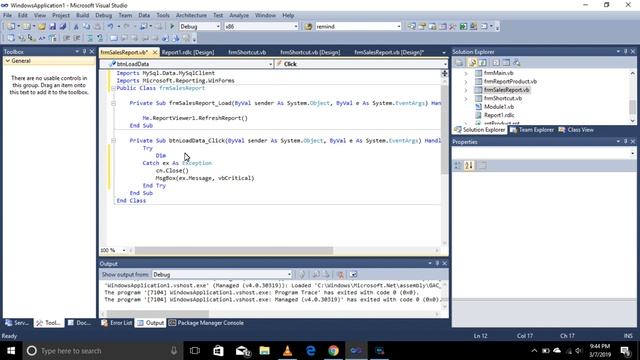Click the green Extension Manager toolbar icon
Image resolution: width=640 pixels, height=360 pixels.
click(463, 27)
